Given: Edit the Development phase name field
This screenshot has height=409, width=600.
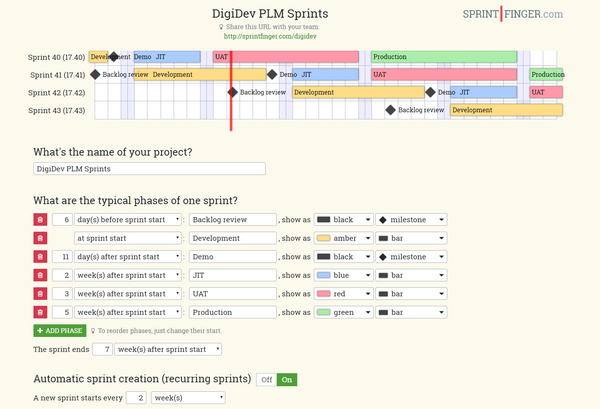Looking at the screenshot, I should click(x=233, y=238).
